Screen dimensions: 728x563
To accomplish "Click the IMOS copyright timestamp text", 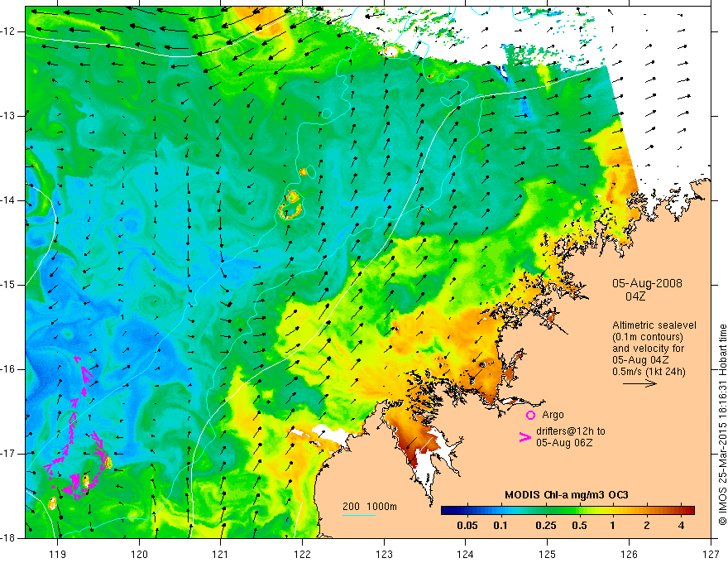I will coord(722,425).
